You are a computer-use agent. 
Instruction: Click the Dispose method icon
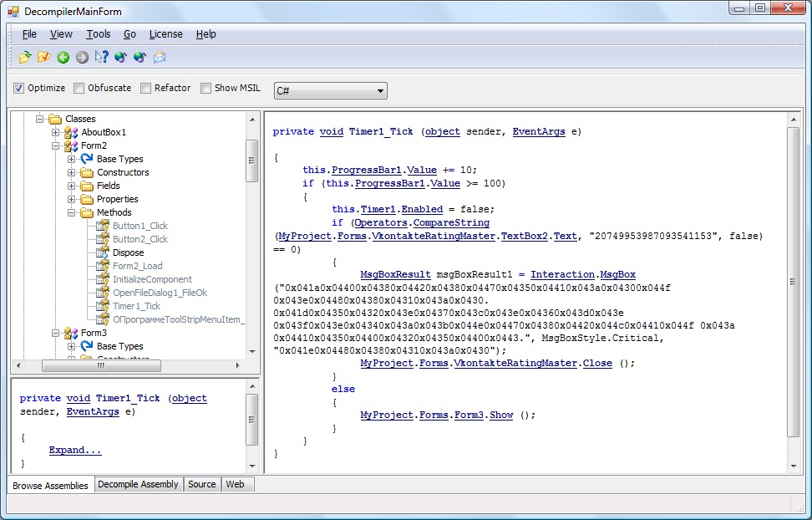[103, 252]
